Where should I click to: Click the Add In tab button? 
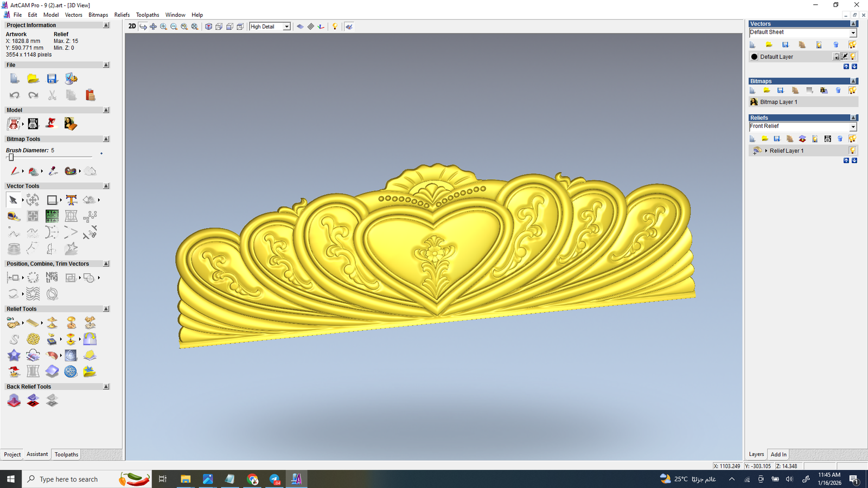[x=778, y=454]
